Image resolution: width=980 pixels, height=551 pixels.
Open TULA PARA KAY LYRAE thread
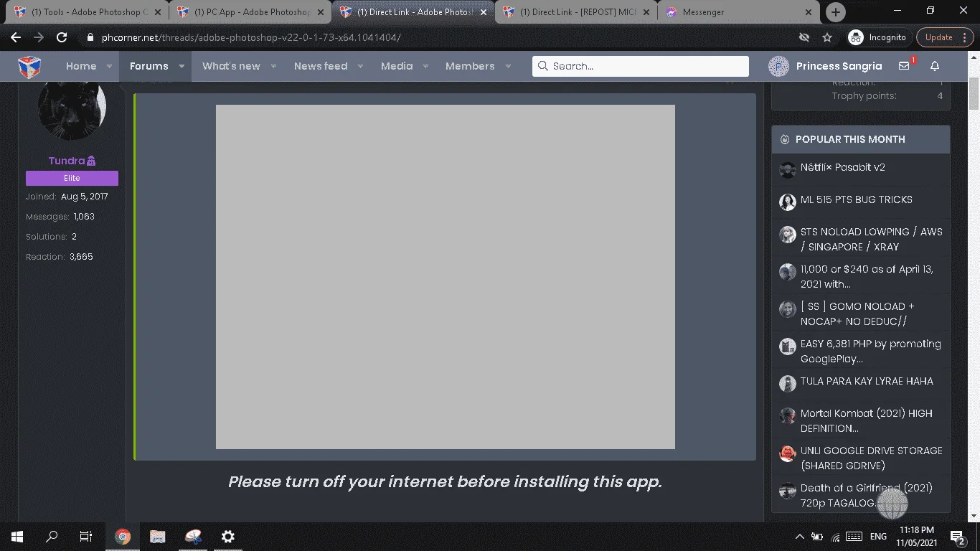(867, 381)
